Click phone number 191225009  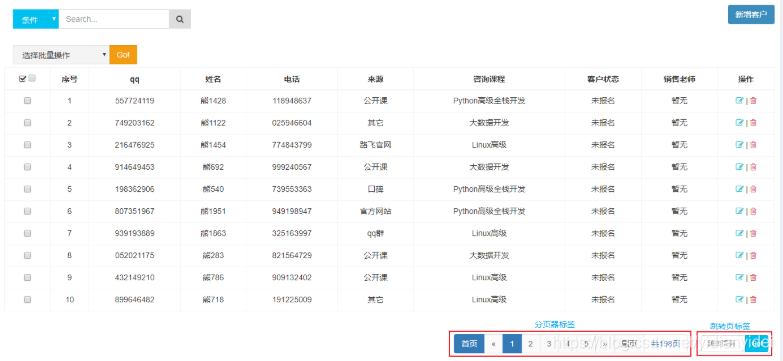pyautogui.click(x=292, y=300)
